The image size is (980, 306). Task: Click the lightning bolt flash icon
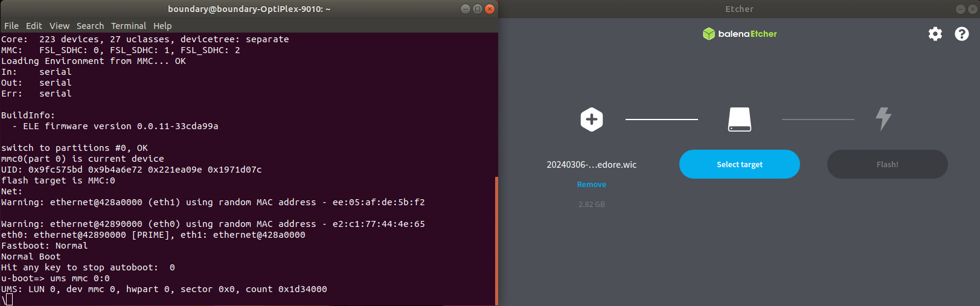coord(883,119)
